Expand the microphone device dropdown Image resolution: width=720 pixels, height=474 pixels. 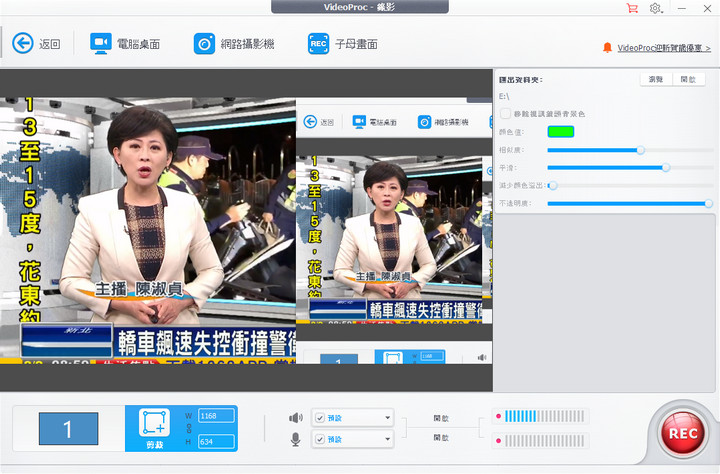[386, 438]
